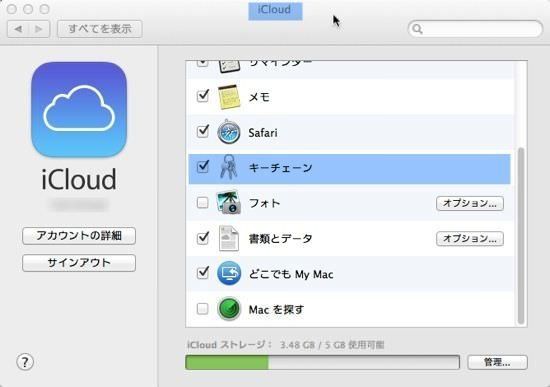Screen dimensions: 550x387
Task: Click the Back to My Mac icon
Action: pyautogui.click(x=229, y=273)
